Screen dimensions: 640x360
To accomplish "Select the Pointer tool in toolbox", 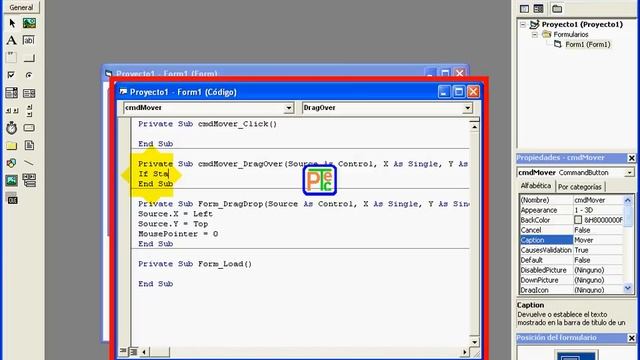I will [x=12, y=23].
